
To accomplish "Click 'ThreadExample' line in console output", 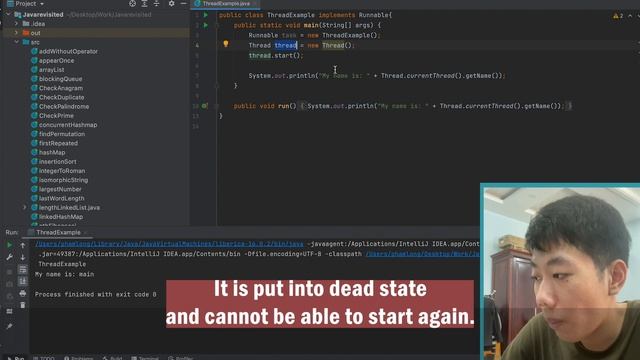I will point(62,264).
